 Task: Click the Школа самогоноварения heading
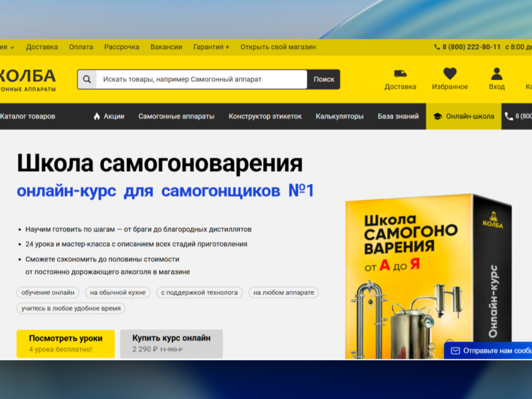pyautogui.click(x=160, y=164)
